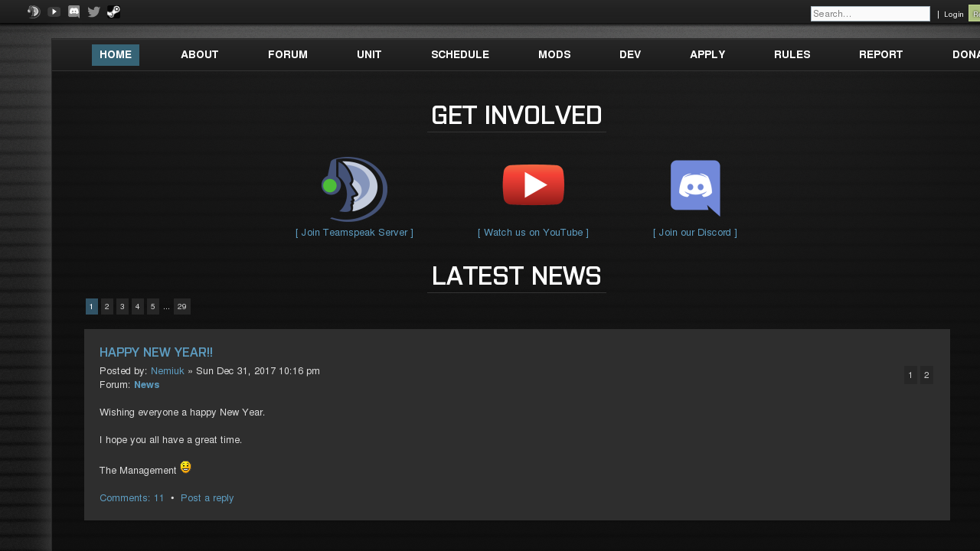Viewport: 980px width, 551px height.
Task: Click the LATEST NEWS heading
Action: click(517, 276)
